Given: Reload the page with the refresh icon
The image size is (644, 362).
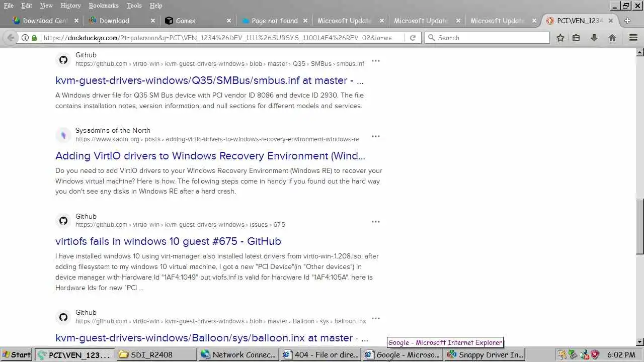Looking at the screenshot, I should [413, 38].
